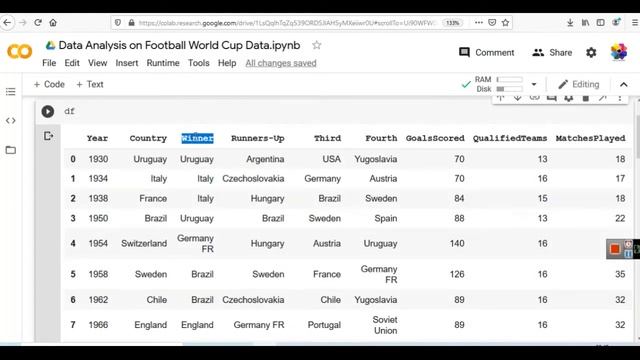The width and height of the screenshot is (640, 360).
Task: Go forward in the browser
Action: pyautogui.click(x=23, y=22)
